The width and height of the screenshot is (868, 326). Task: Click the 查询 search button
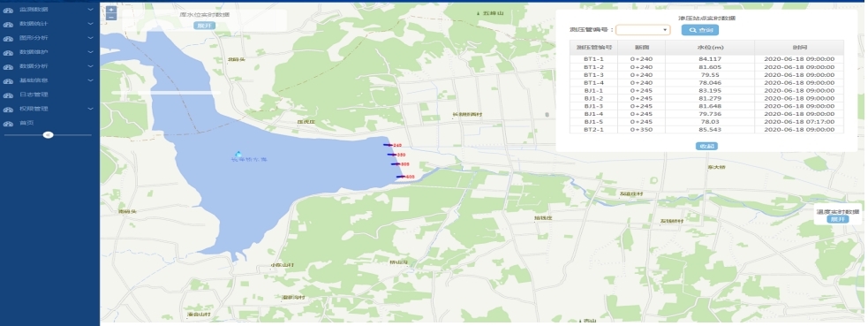point(699,30)
